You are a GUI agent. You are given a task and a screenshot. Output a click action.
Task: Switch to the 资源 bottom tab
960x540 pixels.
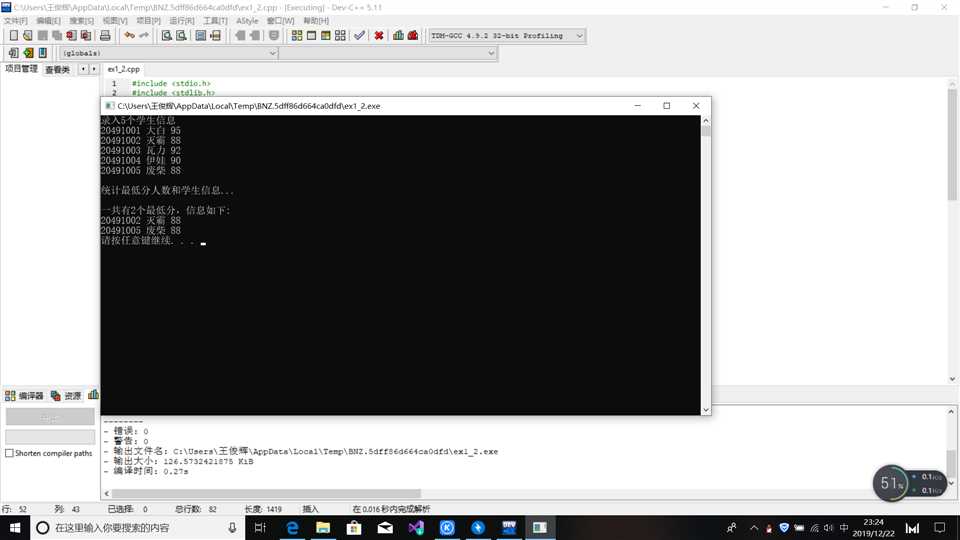pos(66,396)
